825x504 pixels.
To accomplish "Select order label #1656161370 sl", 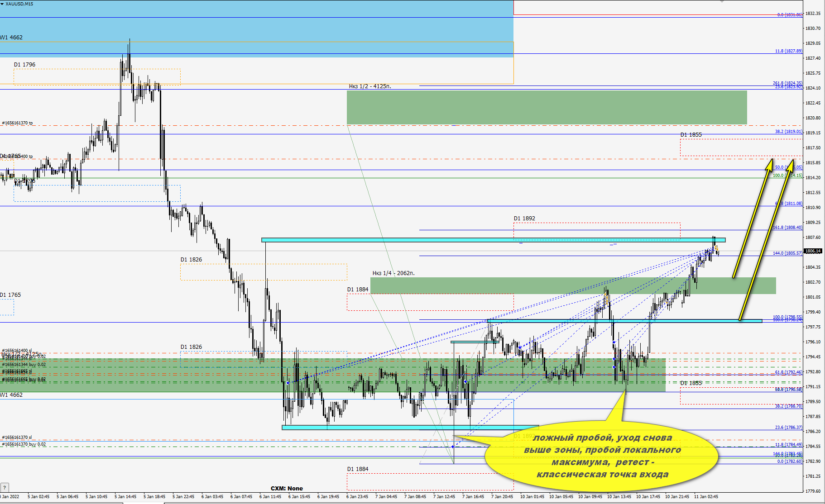I will pyautogui.click(x=17, y=437).
